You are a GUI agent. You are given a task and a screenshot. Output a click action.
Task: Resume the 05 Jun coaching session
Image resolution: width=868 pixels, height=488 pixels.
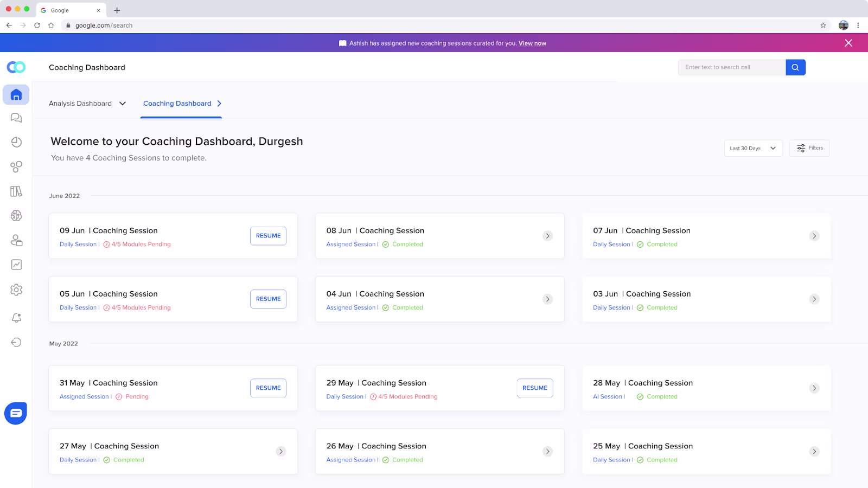pos(268,299)
